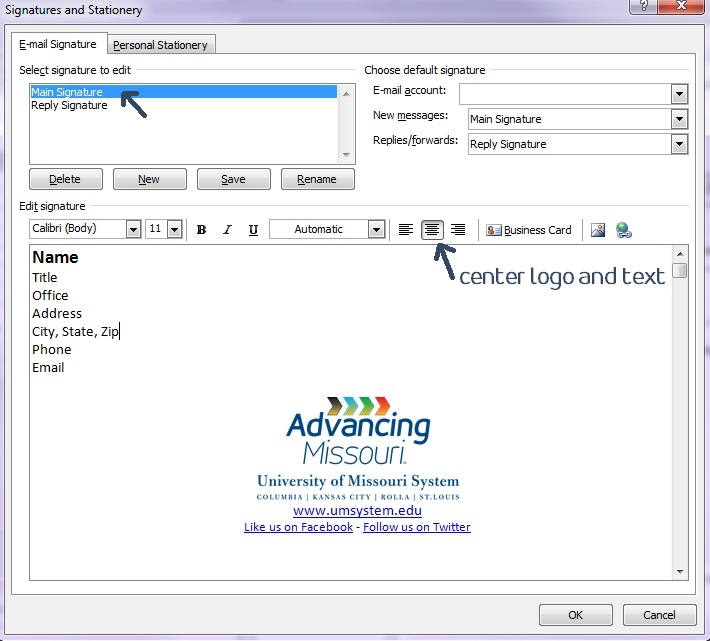Place cursor on the Office line
This screenshot has height=641, width=710.
[x=50, y=296]
